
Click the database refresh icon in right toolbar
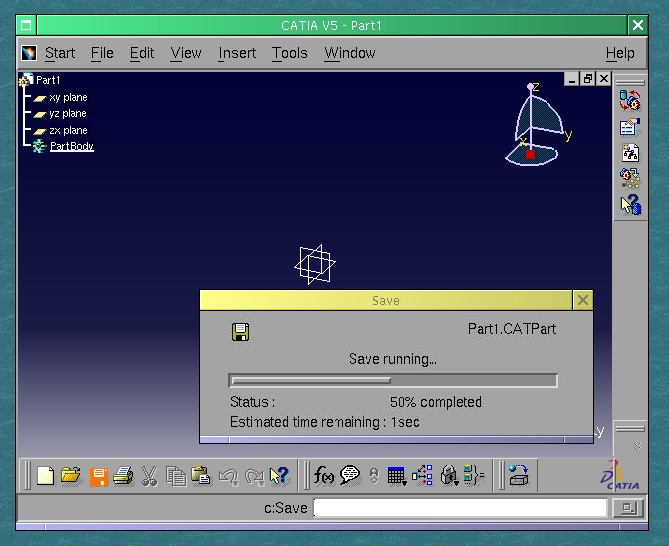point(630,101)
